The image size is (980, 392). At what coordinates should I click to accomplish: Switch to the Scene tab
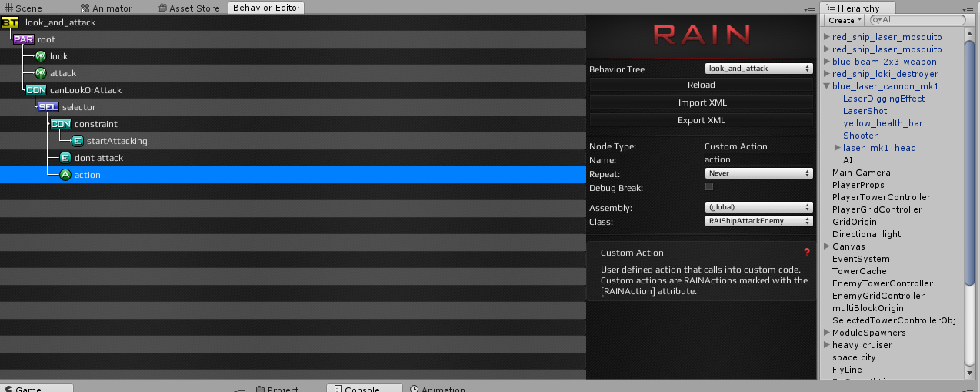point(25,8)
